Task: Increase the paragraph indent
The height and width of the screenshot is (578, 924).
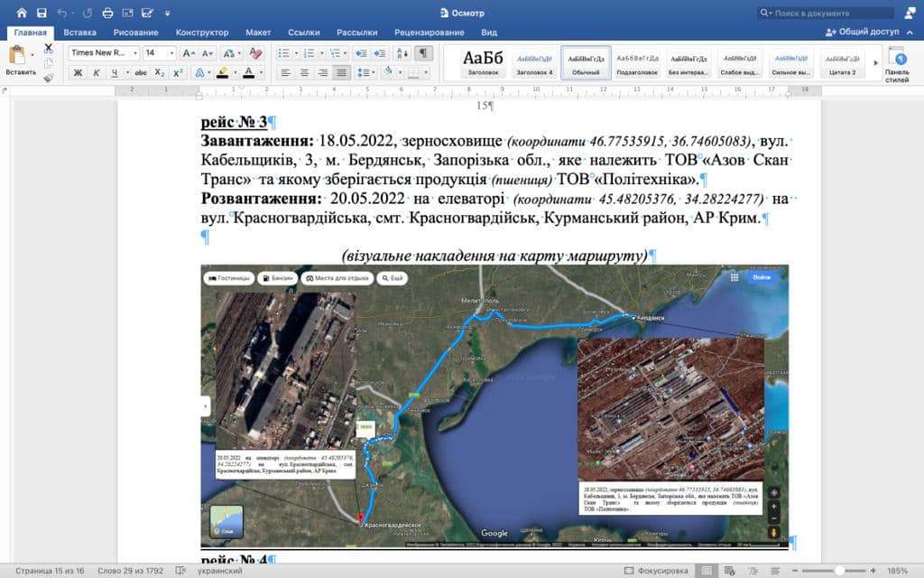Action: pos(380,53)
